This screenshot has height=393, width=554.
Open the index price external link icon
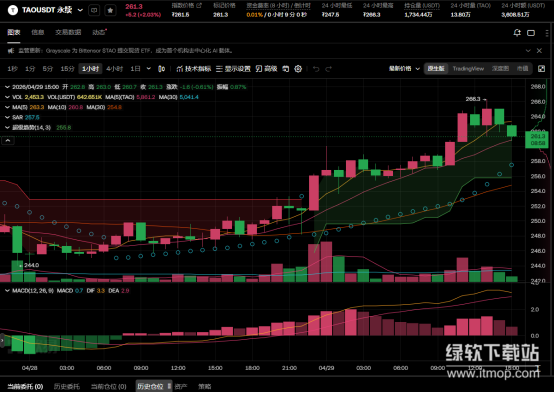[199, 5]
